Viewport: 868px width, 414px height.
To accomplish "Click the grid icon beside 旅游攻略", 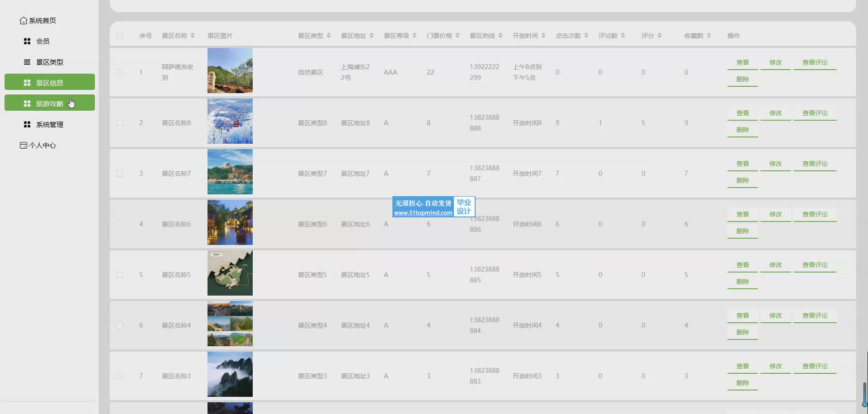I will click(27, 103).
